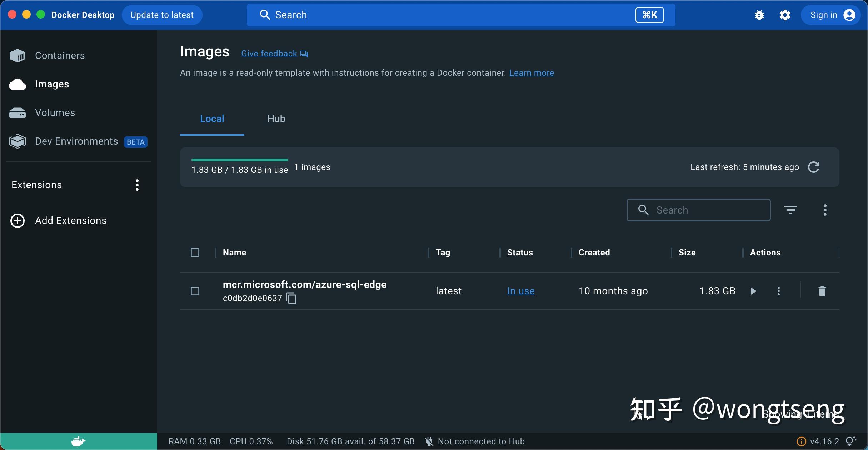Run the azure-sql-edge image
This screenshot has width=868, height=450.
pos(753,291)
